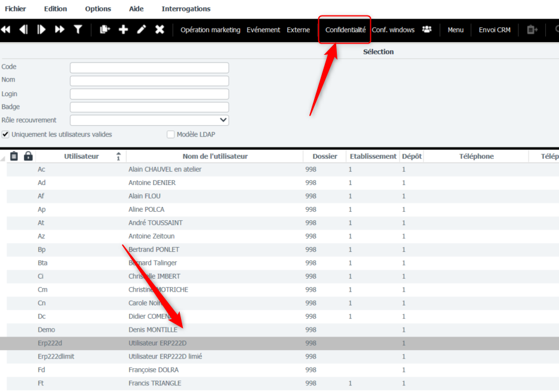Click the pencil edit icon
559x392 pixels.
coord(142,30)
